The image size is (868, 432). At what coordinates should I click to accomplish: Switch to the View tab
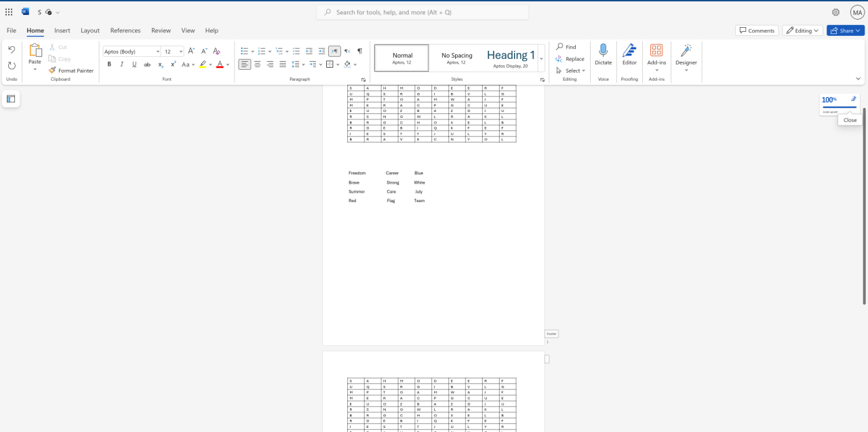point(188,31)
